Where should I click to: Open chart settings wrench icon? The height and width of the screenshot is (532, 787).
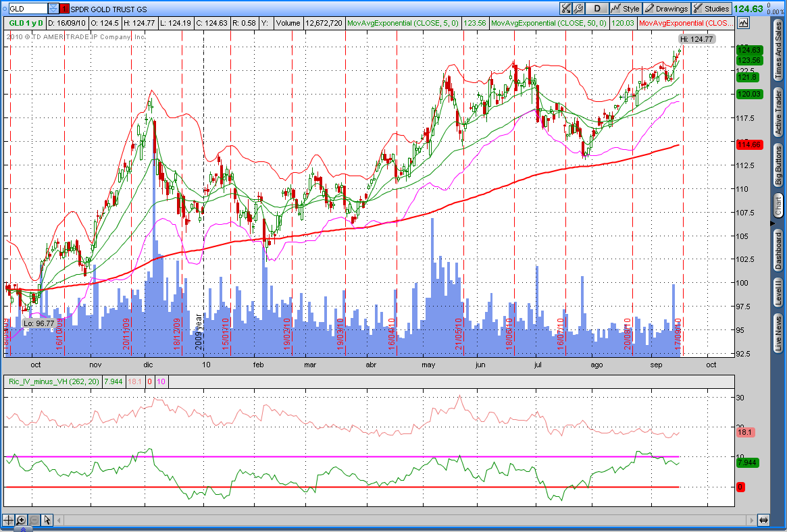point(579,9)
